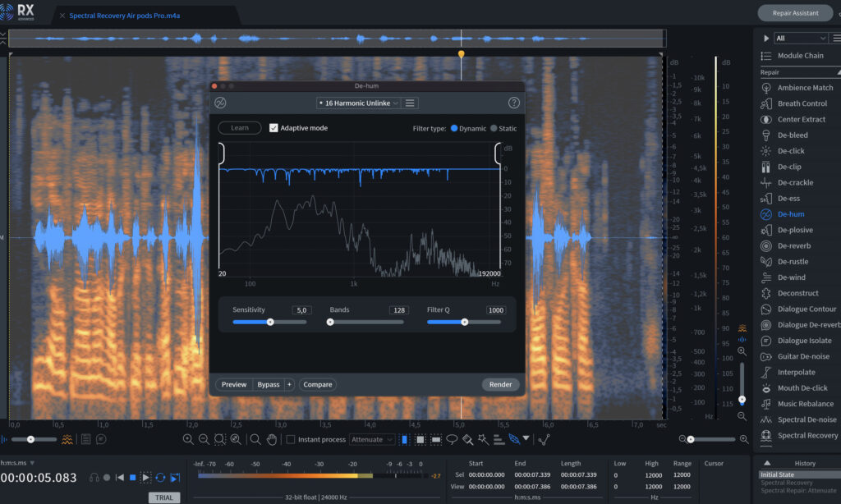The image size is (841, 504).
Task: Open the Deconstruct module
Action: pyautogui.click(x=789, y=293)
